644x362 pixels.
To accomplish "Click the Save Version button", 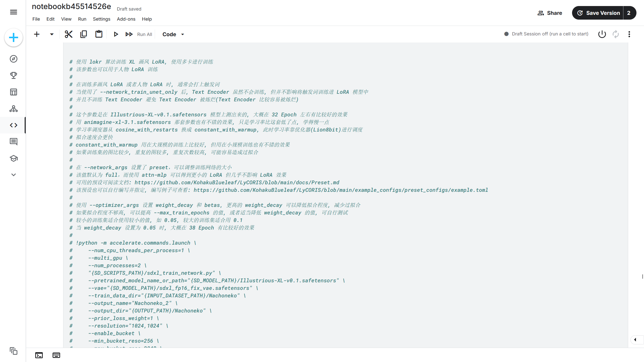I will coord(598,13).
